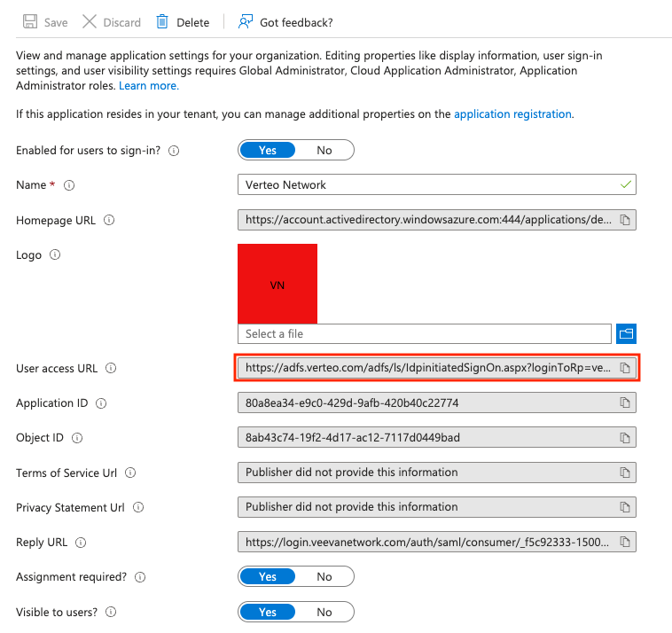672x633 pixels.
Task: Set Enabled for users to sign-in to No
Action: point(324,150)
